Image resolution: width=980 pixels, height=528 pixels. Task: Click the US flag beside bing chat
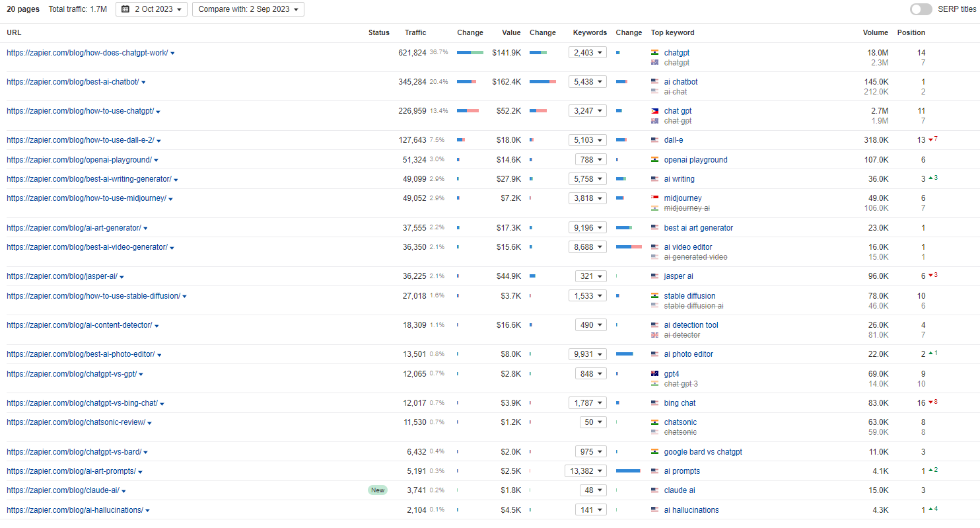point(654,403)
